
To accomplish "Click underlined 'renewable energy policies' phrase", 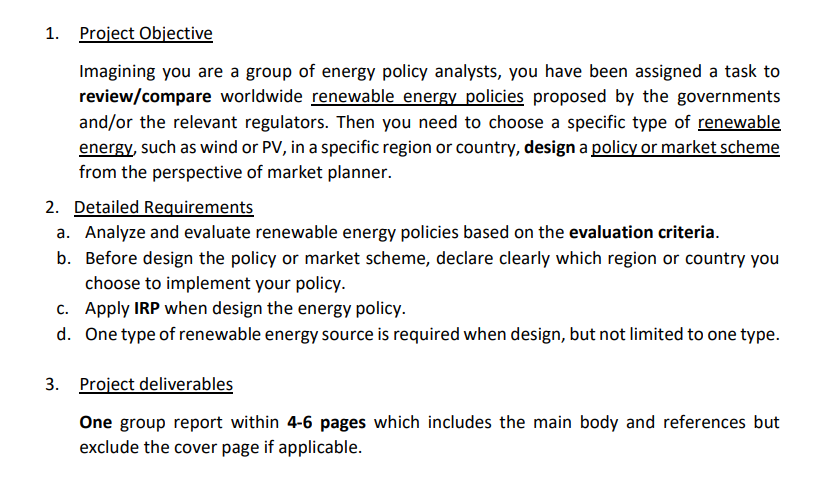I will [417, 97].
